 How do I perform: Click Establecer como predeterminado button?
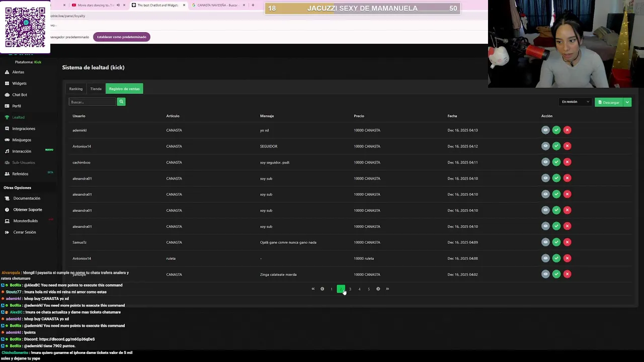(x=122, y=37)
